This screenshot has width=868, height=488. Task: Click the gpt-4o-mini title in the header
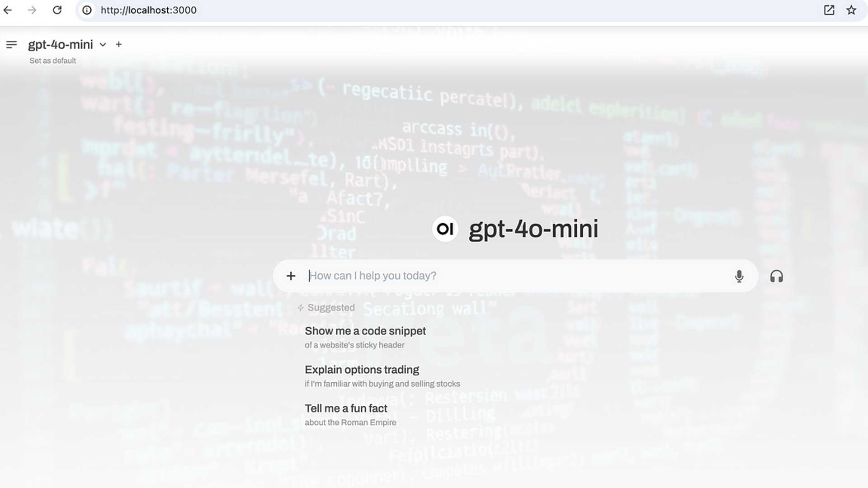(x=61, y=44)
